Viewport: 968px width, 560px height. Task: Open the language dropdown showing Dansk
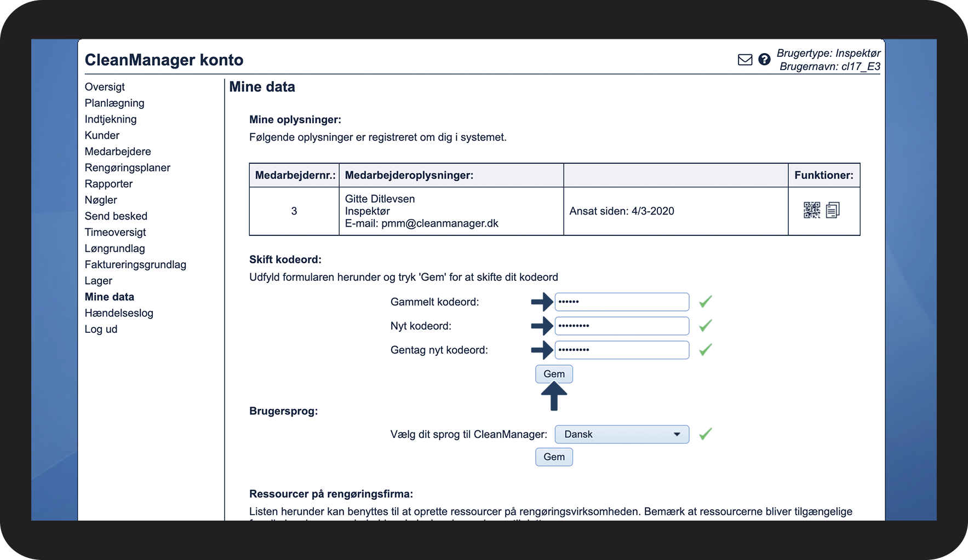tap(622, 434)
